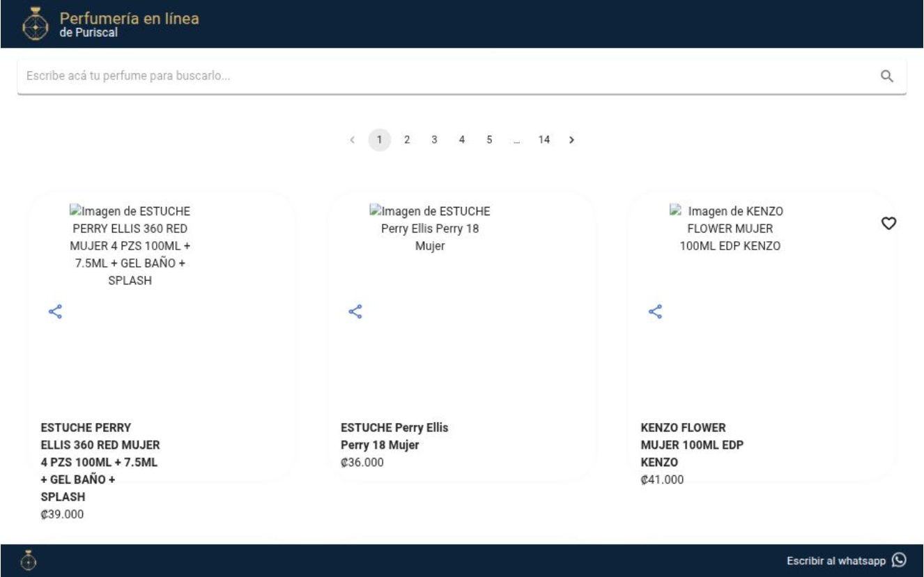
Task: Jump to last page 14
Action: (x=544, y=140)
